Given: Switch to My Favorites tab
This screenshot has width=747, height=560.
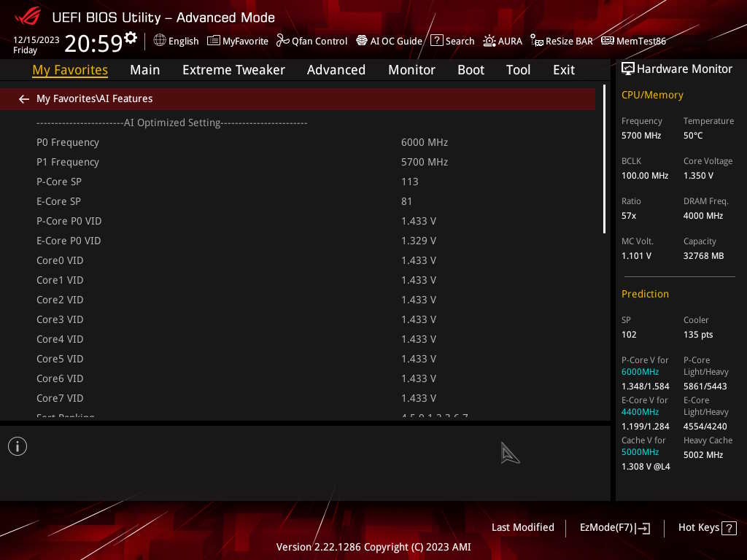Looking at the screenshot, I should pos(70,70).
